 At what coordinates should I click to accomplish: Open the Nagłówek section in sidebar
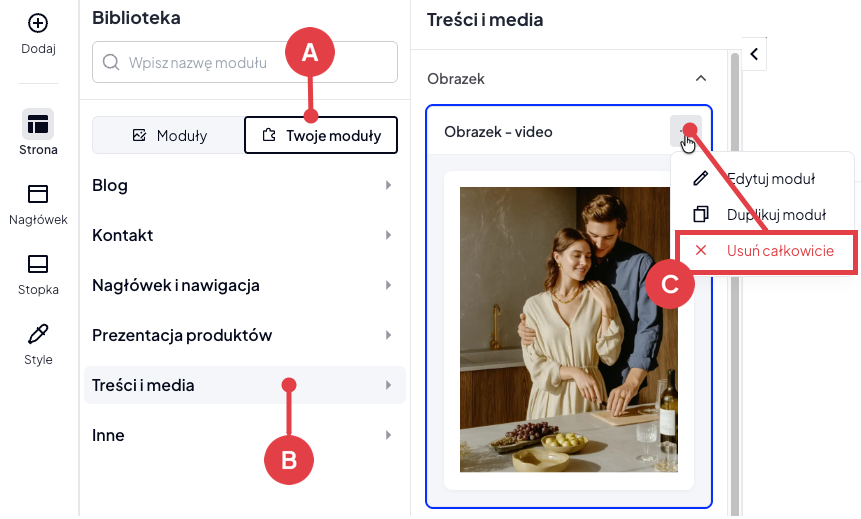(38, 204)
